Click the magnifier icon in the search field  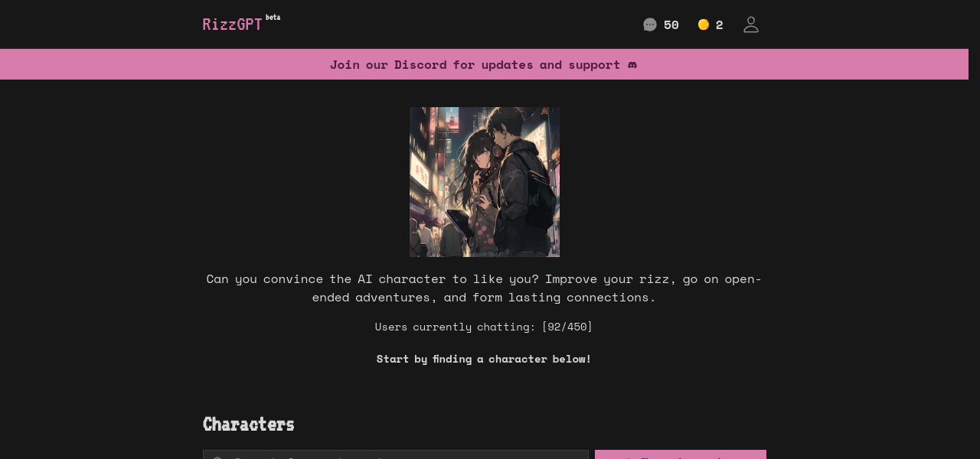(x=217, y=457)
